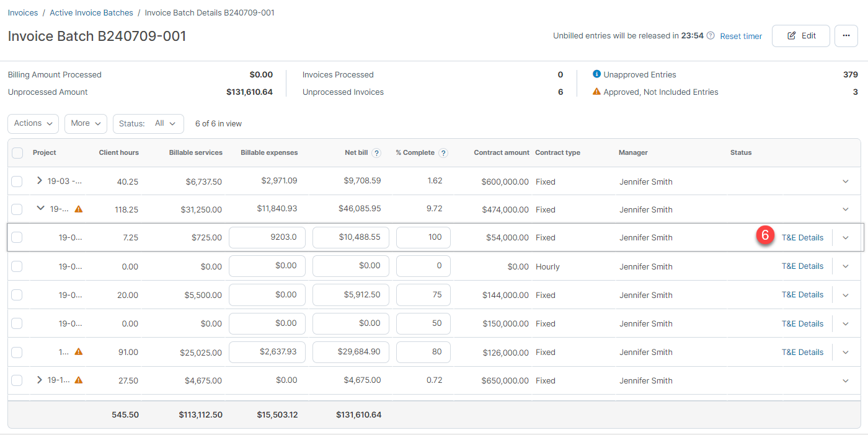The width and height of the screenshot is (868, 438).
Task: Check the box for the 40.25 hours project row
Action: click(x=17, y=182)
